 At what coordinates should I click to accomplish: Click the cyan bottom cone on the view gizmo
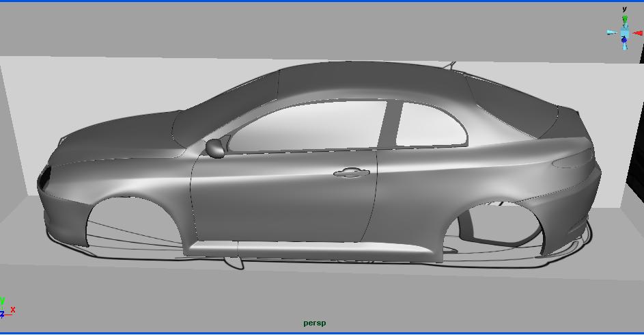click(x=625, y=46)
